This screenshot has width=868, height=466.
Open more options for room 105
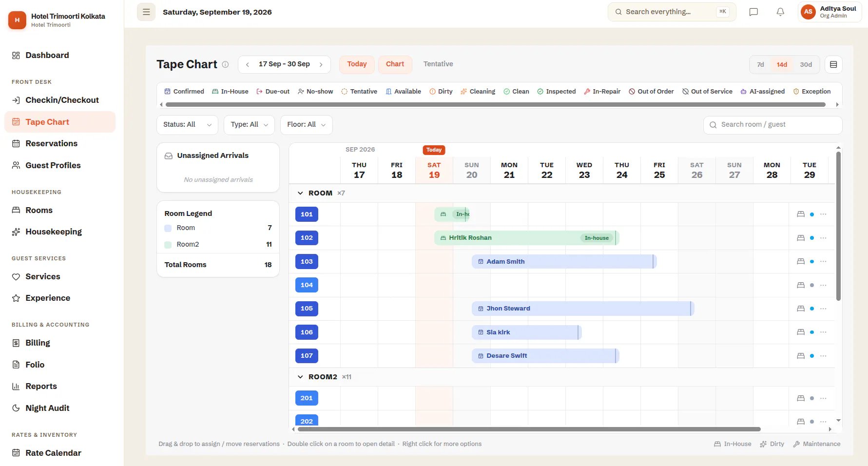point(823,309)
